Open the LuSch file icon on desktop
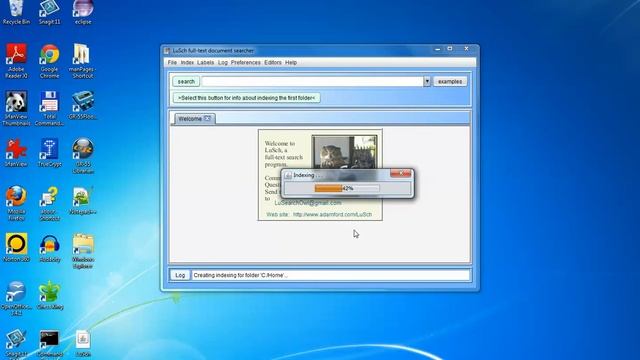Image resolution: width=640 pixels, height=360 pixels. pos(83,344)
